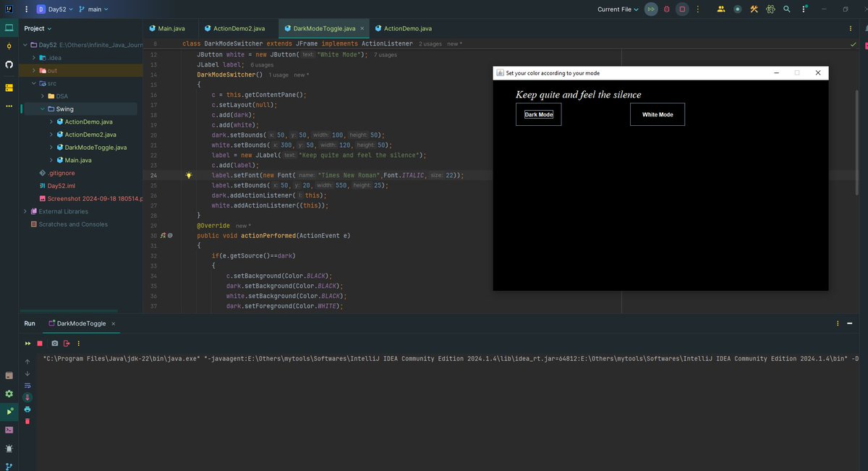868x471 pixels.
Task: Open the Commit tool window icon
Action: tap(9, 46)
